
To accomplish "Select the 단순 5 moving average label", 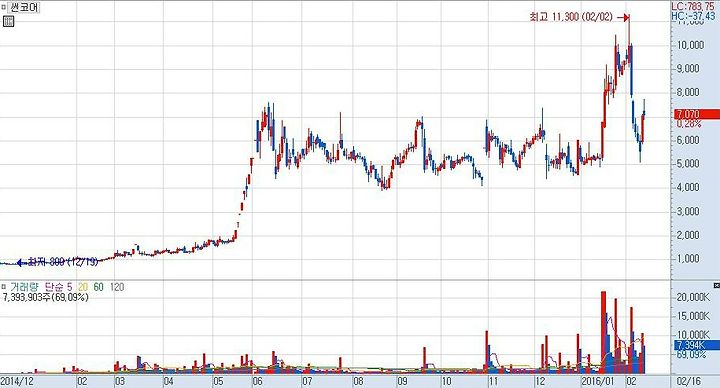I will [x=58, y=287].
